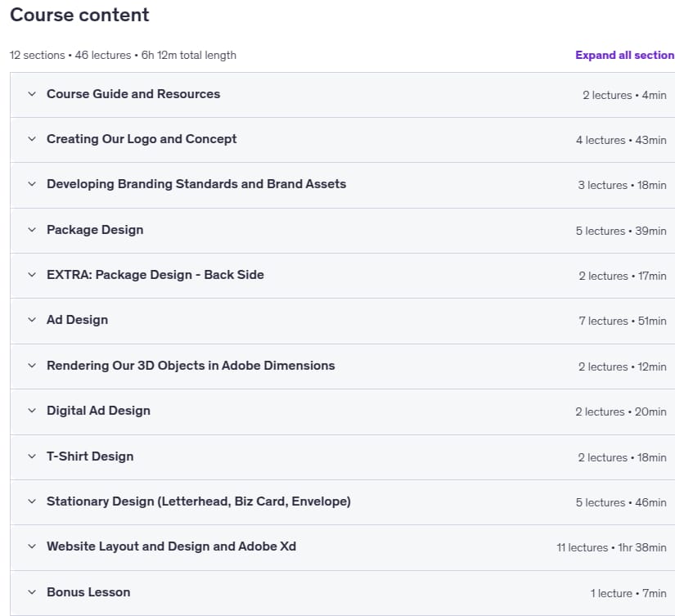Click the Package Design section title
This screenshot has width=675, height=616.
[95, 230]
